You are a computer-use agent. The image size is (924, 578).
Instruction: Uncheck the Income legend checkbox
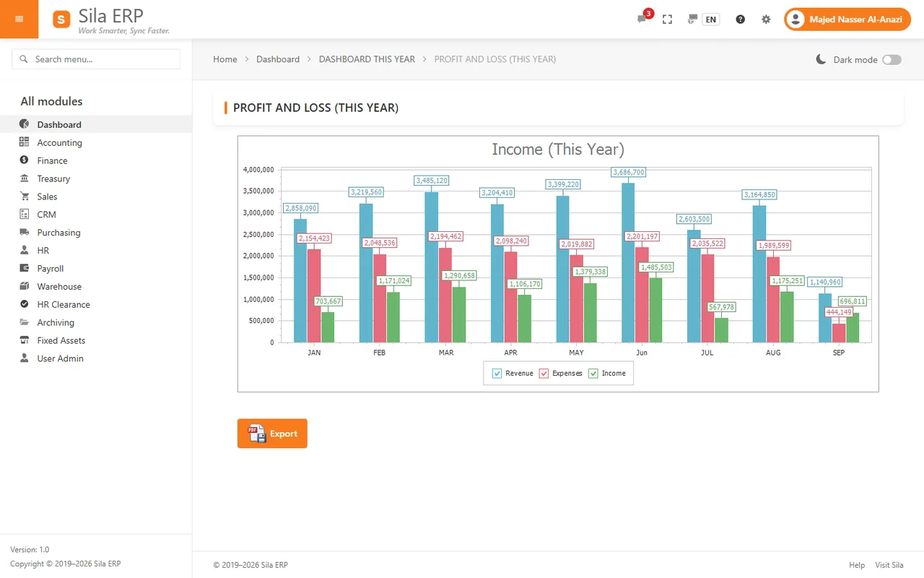pyautogui.click(x=593, y=374)
